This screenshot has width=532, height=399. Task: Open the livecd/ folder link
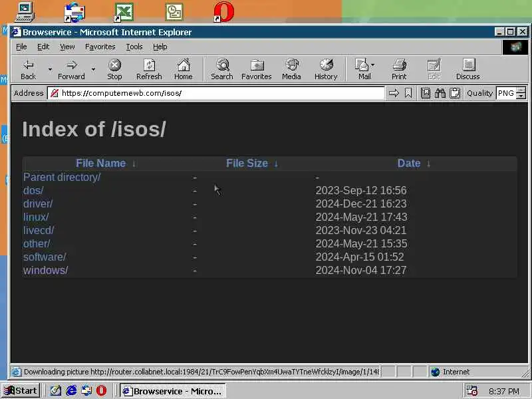click(x=39, y=230)
